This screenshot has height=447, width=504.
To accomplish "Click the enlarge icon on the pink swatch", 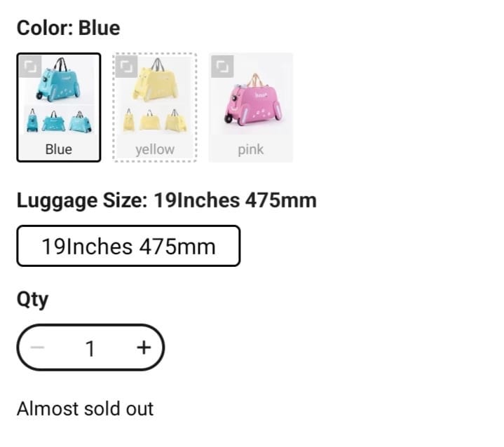I will point(222,67).
